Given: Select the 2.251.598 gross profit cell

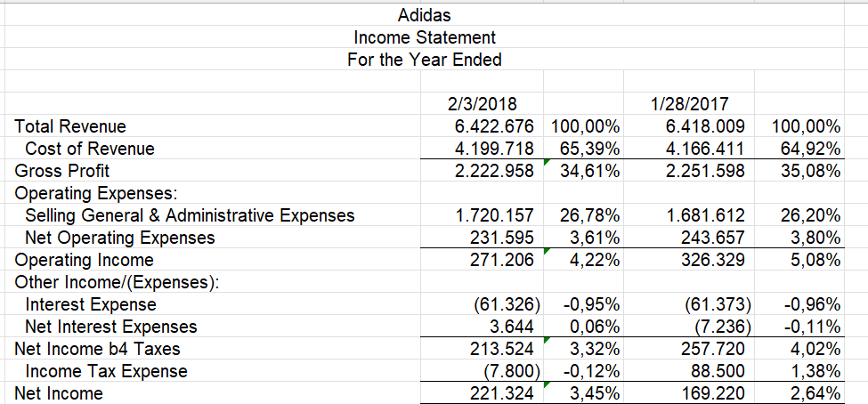Looking at the screenshot, I should click(704, 171).
